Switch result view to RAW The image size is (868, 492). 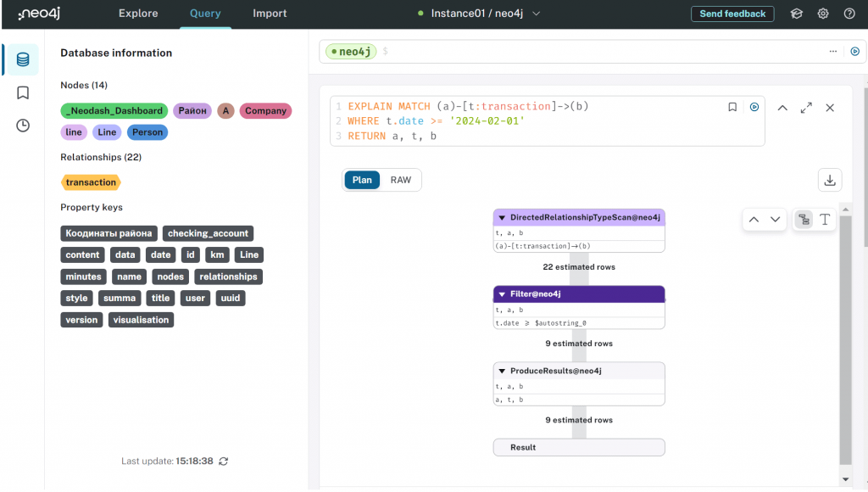[401, 180]
